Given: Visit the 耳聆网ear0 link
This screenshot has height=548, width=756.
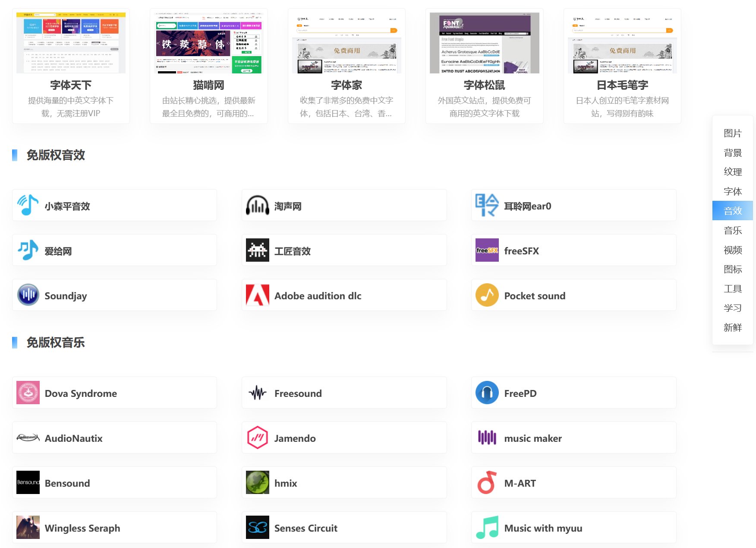Looking at the screenshot, I should pyautogui.click(x=528, y=206).
